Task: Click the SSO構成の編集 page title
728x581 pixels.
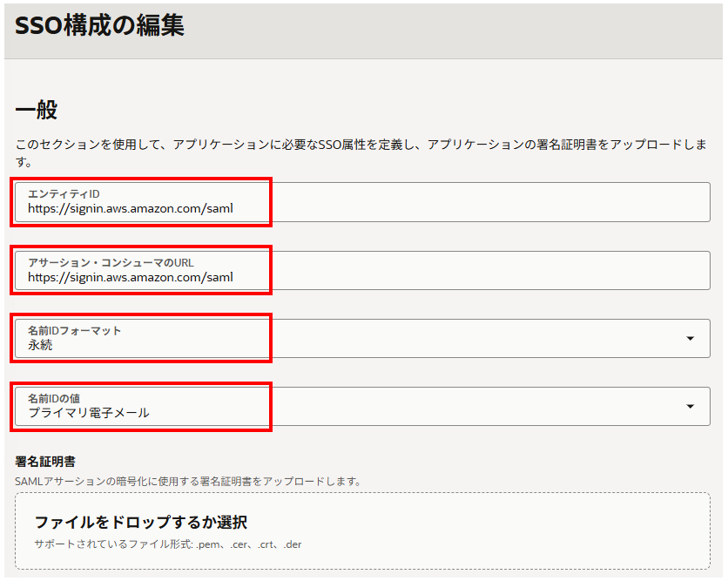Action: point(99,26)
